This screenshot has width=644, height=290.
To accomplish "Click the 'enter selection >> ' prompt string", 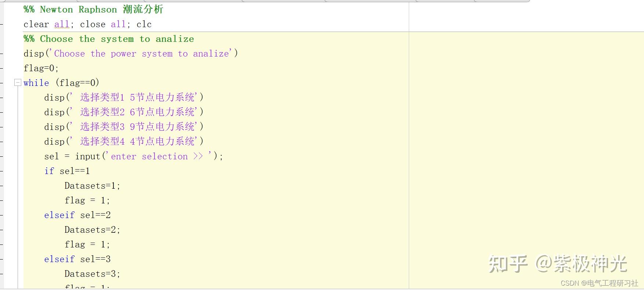I will 159,156.
